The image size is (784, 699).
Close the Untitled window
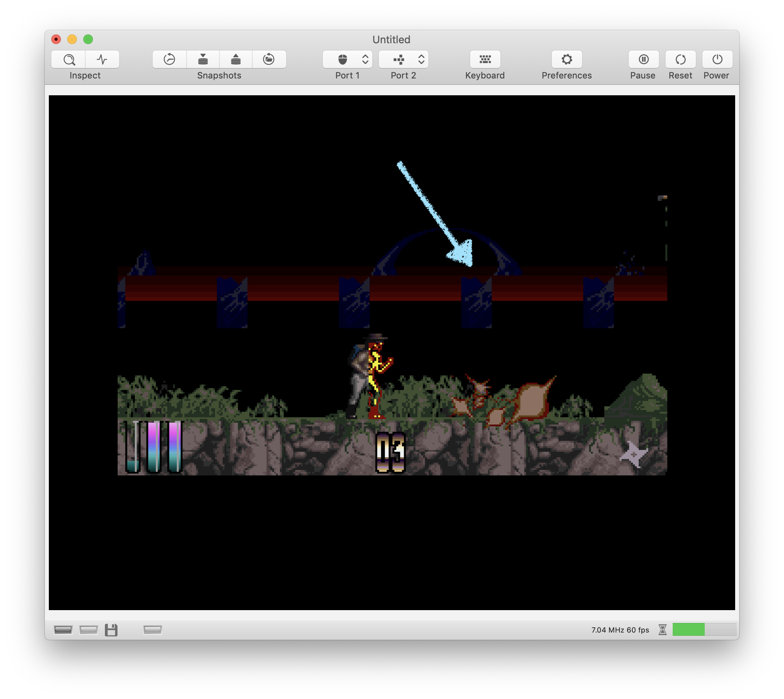tap(56, 39)
